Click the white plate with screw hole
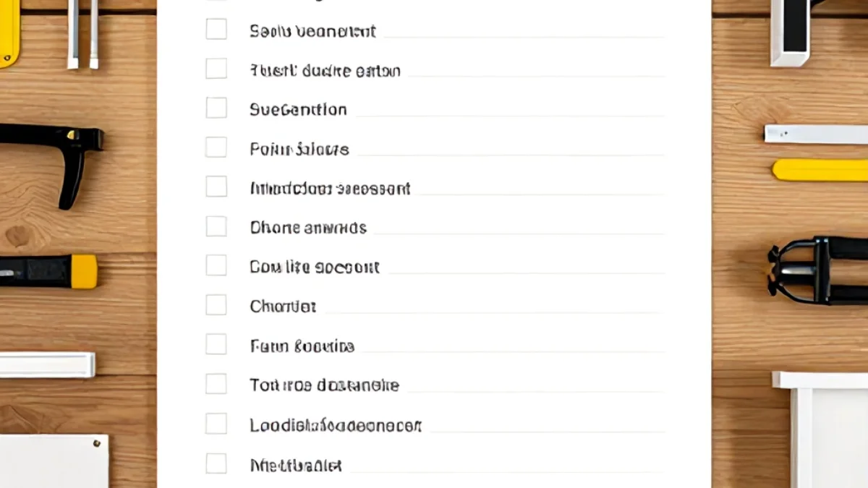Screen dimensions: 868x488 pyautogui.click(x=54, y=461)
